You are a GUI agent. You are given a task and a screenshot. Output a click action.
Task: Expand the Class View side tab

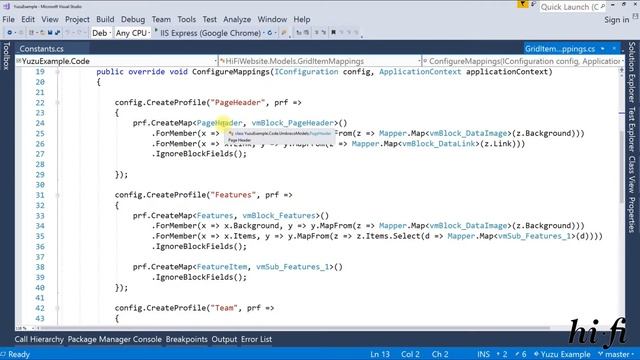coord(632,174)
